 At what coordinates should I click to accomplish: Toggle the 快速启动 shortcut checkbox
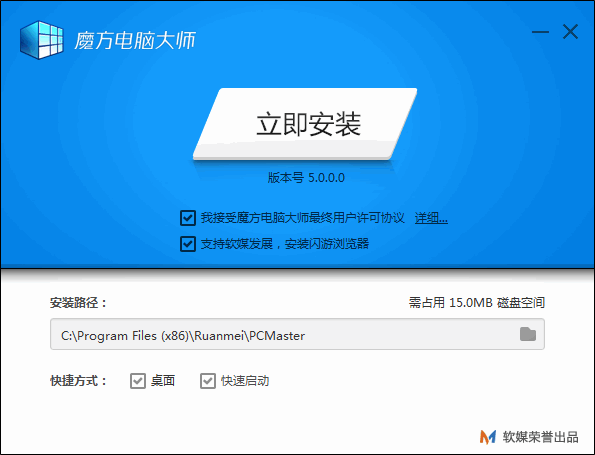click(208, 381)
